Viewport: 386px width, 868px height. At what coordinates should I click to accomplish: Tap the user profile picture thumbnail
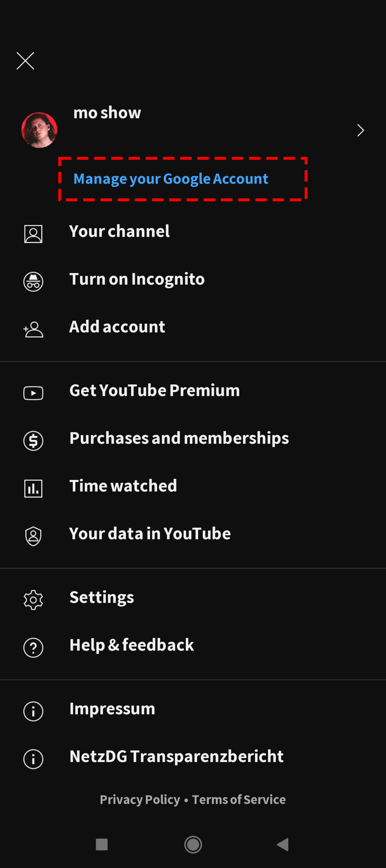tap(39, 130)
